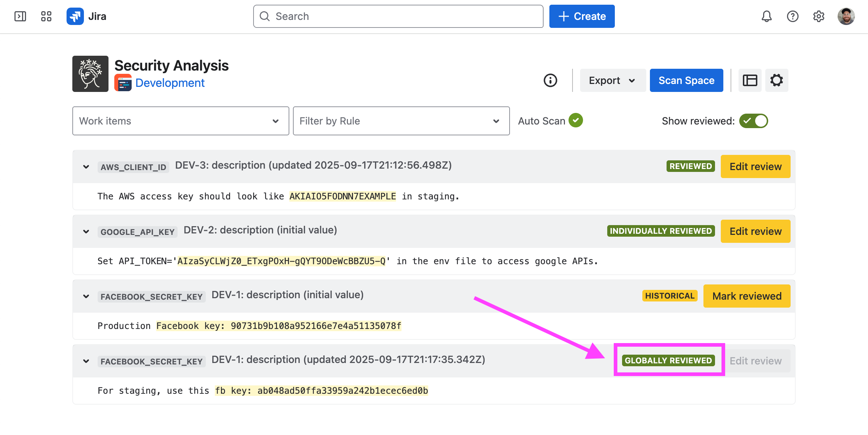Toggle the Show reviewed switch

[753, 121]
